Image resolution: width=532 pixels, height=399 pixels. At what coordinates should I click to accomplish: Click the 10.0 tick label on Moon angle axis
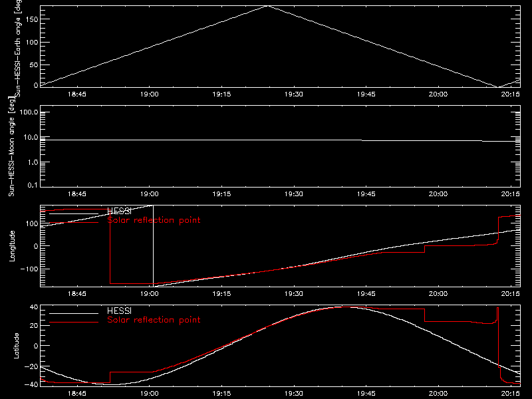(x=31, y=138)
